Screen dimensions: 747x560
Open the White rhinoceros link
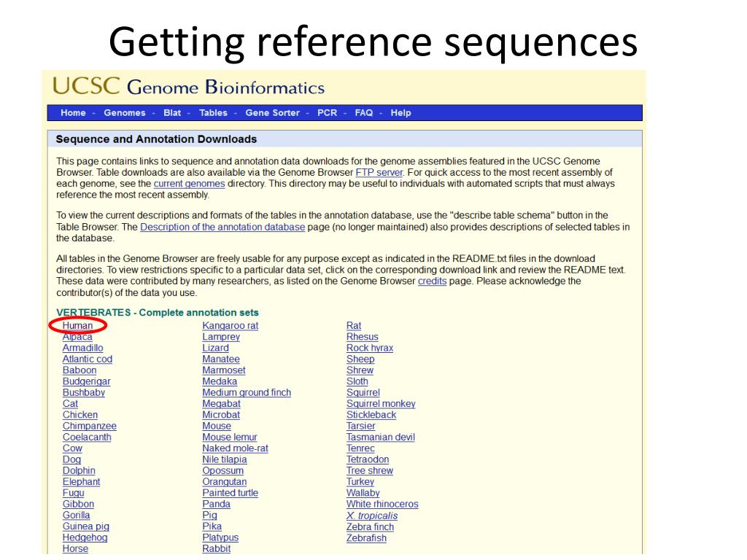pyautogui.click(x=382, y=505)
